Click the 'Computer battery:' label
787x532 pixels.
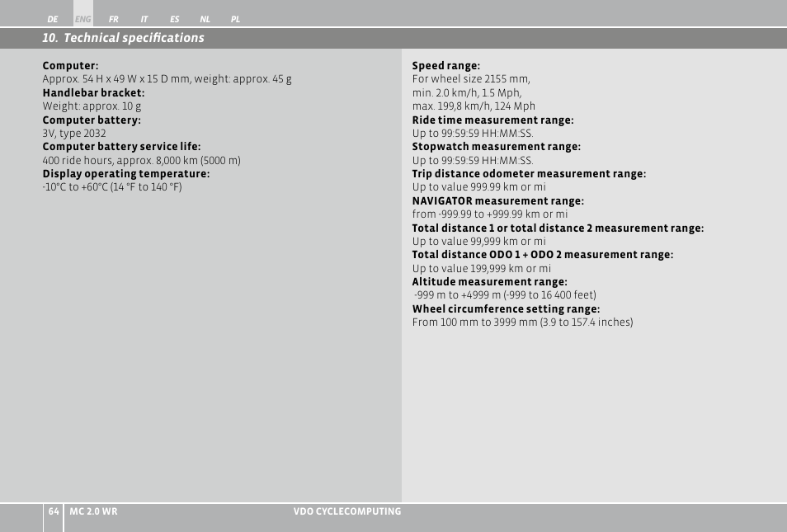(92, 120)
